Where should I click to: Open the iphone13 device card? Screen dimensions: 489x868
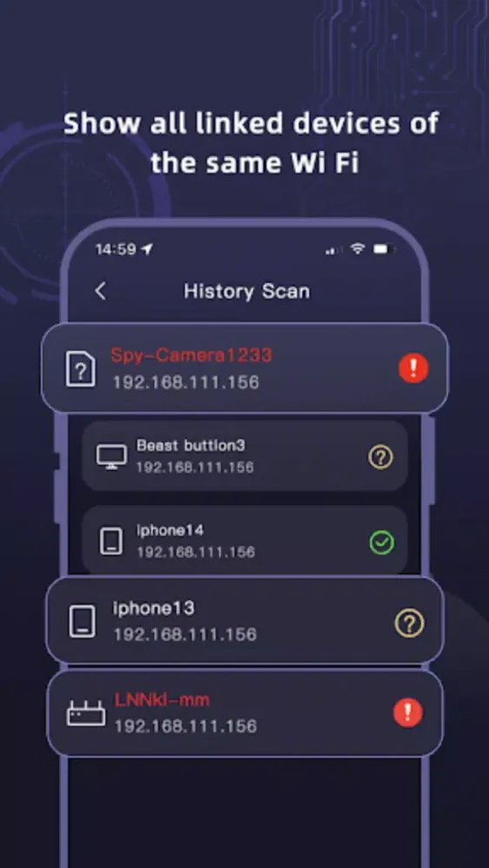244,620
